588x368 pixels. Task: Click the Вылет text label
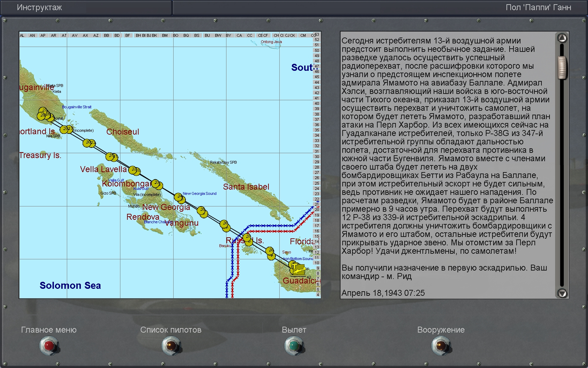click(294, 330)
